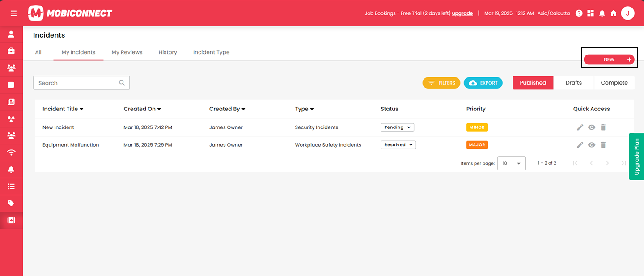644x276 pixels.
Task: Edit New Incident using the pencil icon
Action: pos(580,127)
